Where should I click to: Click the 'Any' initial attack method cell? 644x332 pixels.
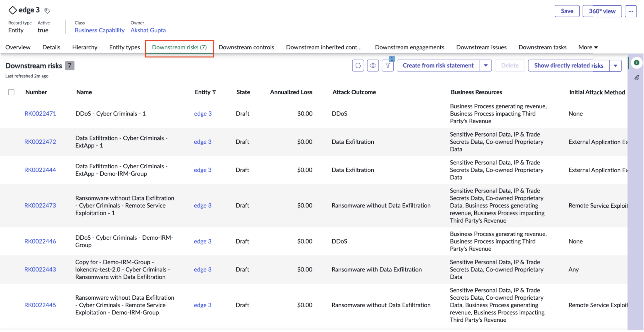coord(574,269)
